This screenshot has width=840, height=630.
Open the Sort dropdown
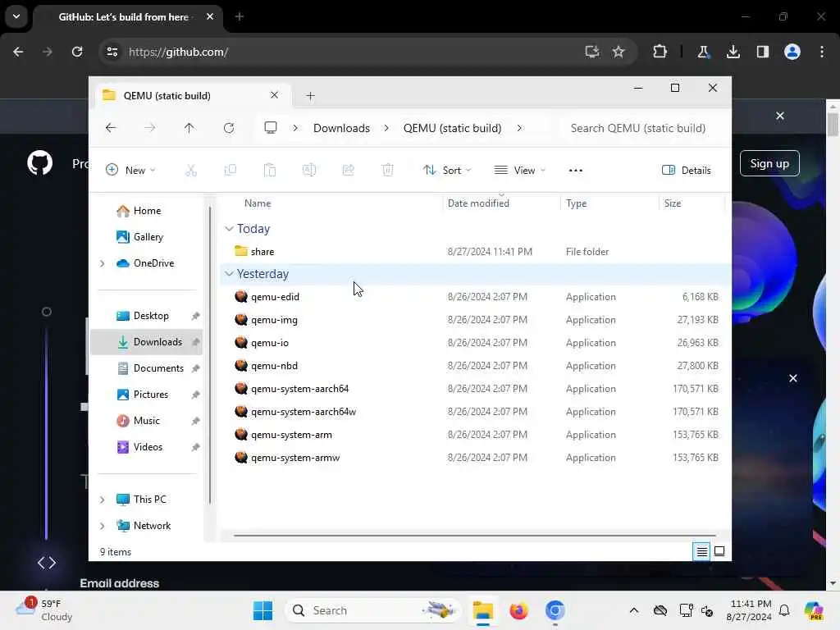tap(447, 171)
